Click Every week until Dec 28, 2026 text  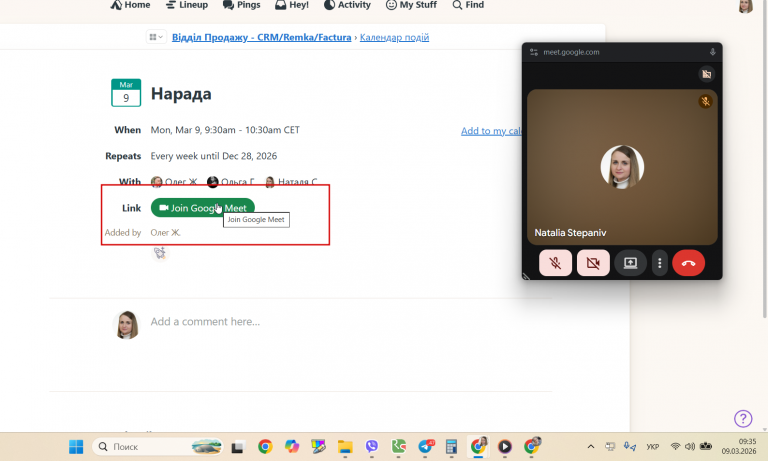tap(214, 156)
